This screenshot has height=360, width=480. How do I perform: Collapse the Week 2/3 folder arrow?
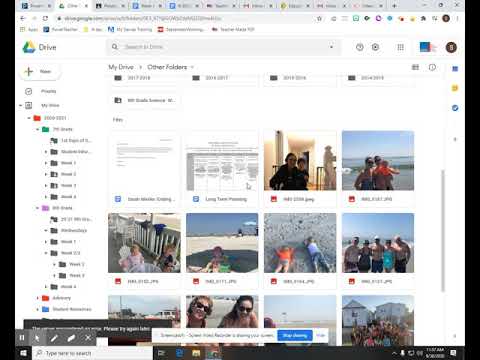tap(46, 253)
